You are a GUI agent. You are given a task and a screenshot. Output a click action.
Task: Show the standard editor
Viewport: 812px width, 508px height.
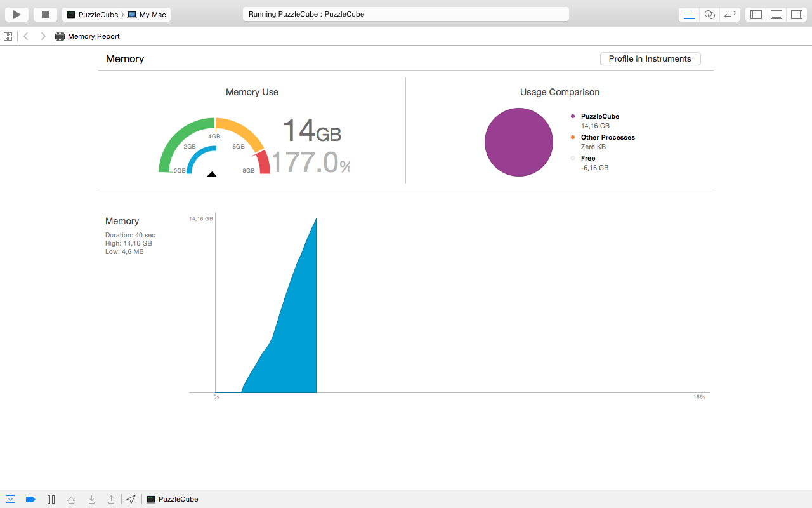(x=690, y=14)
